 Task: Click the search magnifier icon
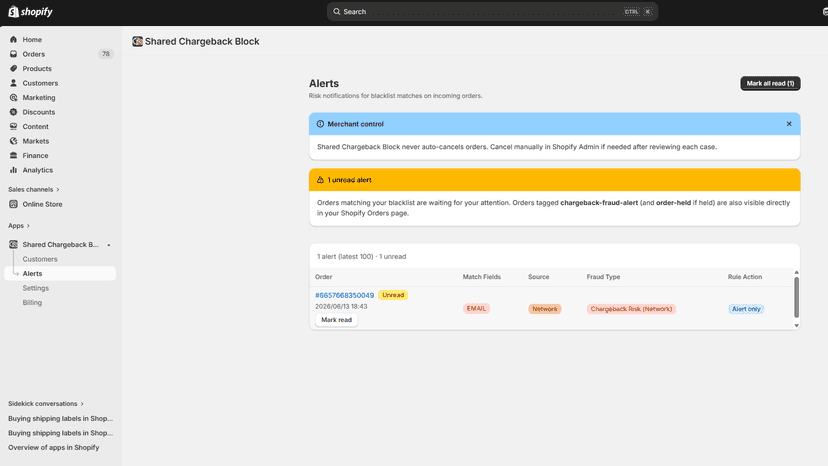pos(336,12)
